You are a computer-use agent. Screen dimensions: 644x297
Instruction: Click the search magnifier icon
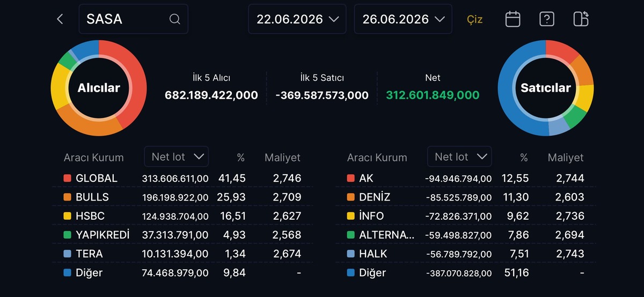pyautogui.click(x=174, y=19)
